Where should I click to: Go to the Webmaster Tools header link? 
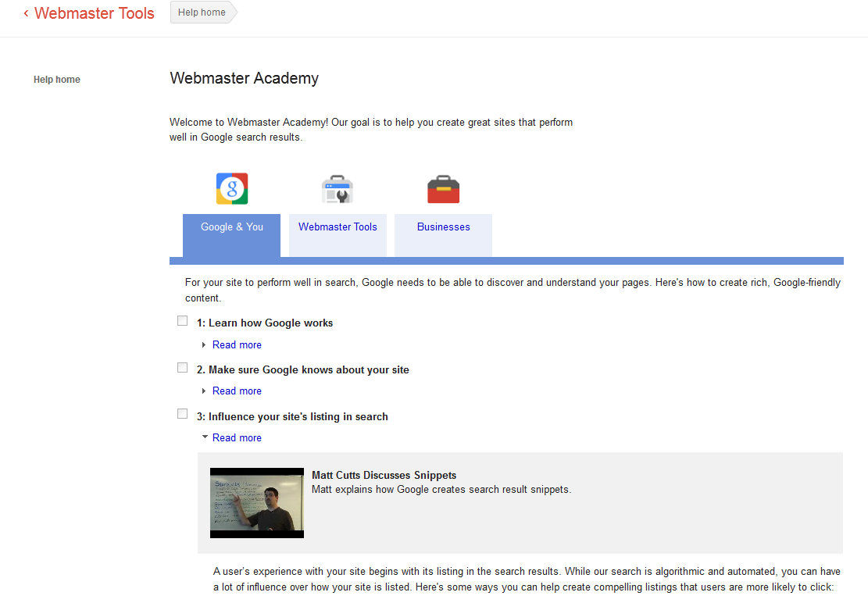tap(94, 13)
